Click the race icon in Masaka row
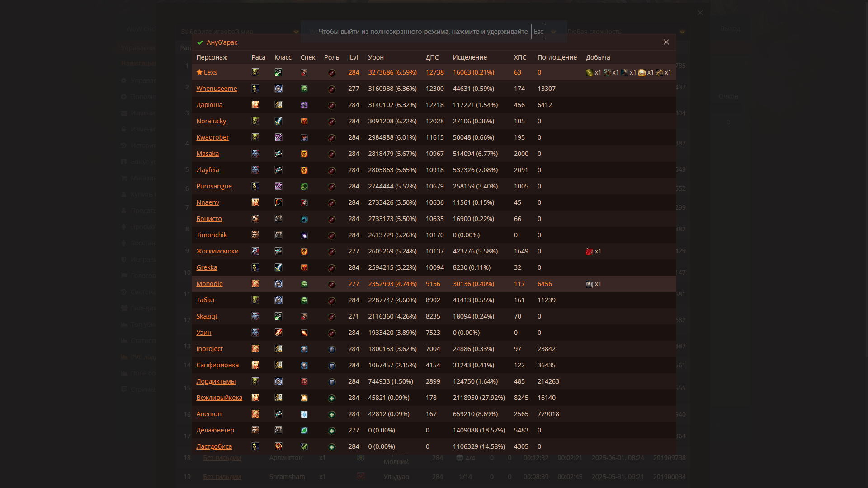Screen dimensions: 868x488 (255, 154)
